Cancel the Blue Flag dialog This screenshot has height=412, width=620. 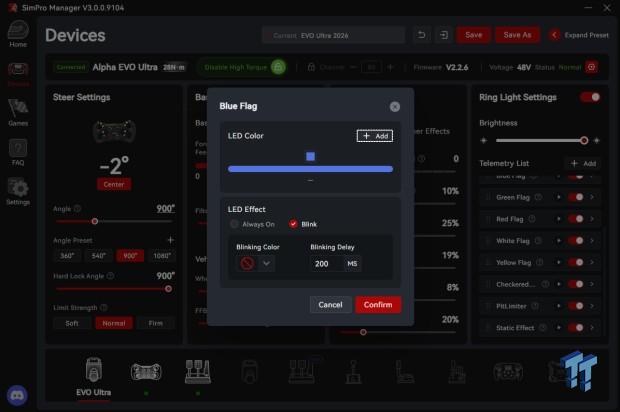(x=331, y=305)
